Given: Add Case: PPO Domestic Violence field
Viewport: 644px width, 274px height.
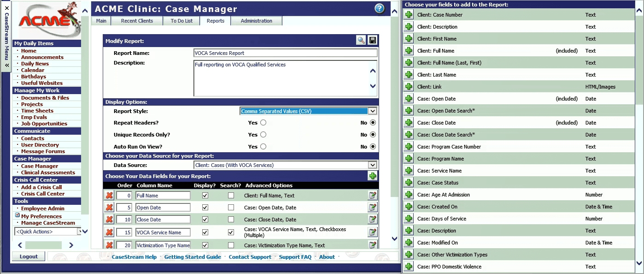Looking at the screenshot, I should [409, 267].
